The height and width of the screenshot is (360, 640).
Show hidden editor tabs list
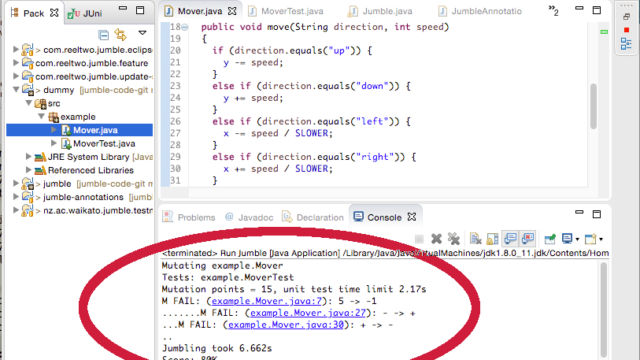click(x=553, y=11)
